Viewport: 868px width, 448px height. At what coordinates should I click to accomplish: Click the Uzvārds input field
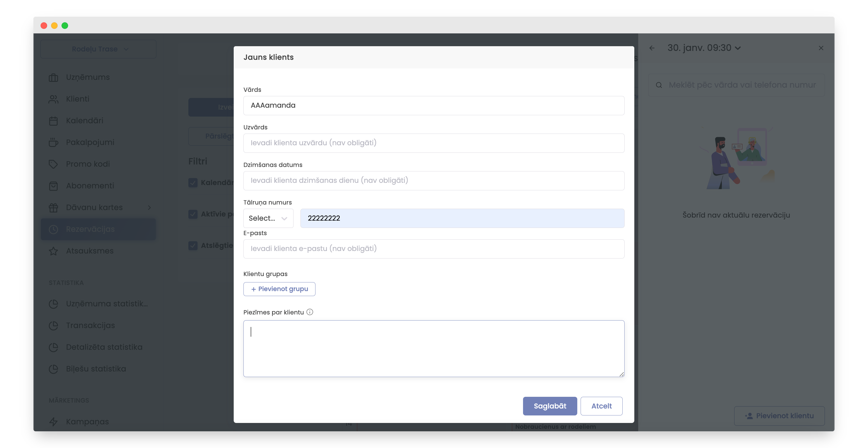pyautogui.click(x=433, y=143)
